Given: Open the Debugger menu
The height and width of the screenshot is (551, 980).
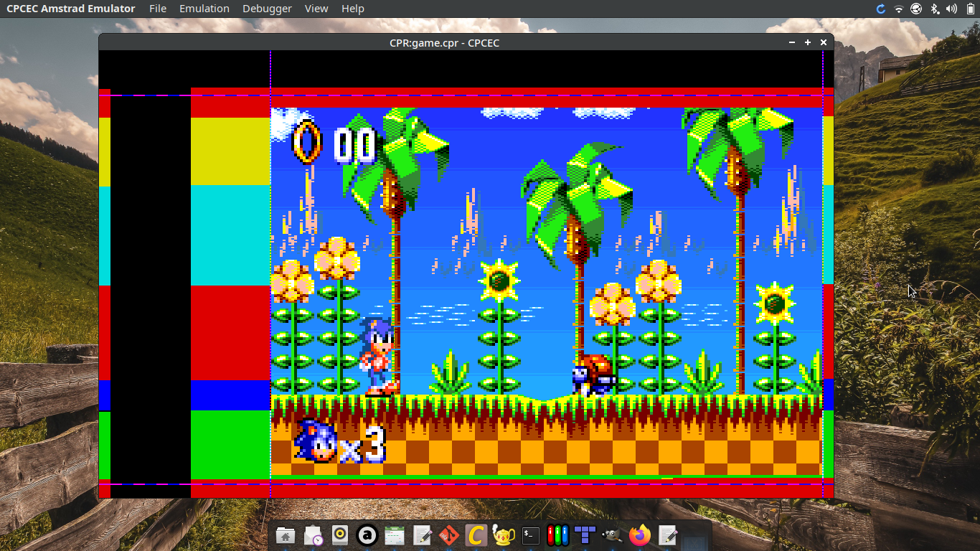Looking at the screenshot, I should tap(267, 9).
